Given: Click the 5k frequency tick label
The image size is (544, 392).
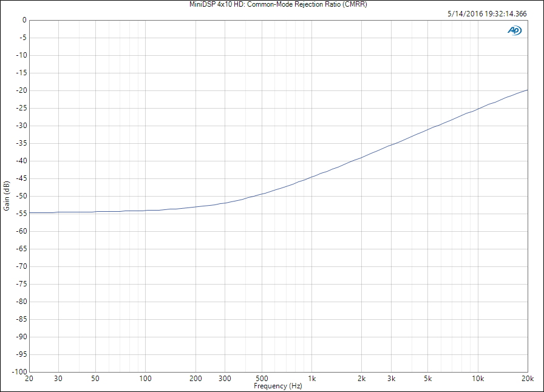Looking at the screenshot, I should [428, 379].
